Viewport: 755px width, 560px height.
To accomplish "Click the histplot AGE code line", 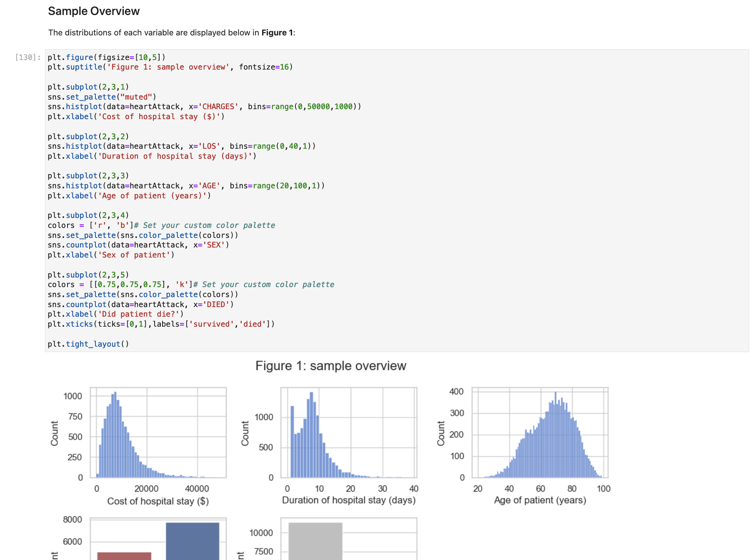I will pos(186,186).
